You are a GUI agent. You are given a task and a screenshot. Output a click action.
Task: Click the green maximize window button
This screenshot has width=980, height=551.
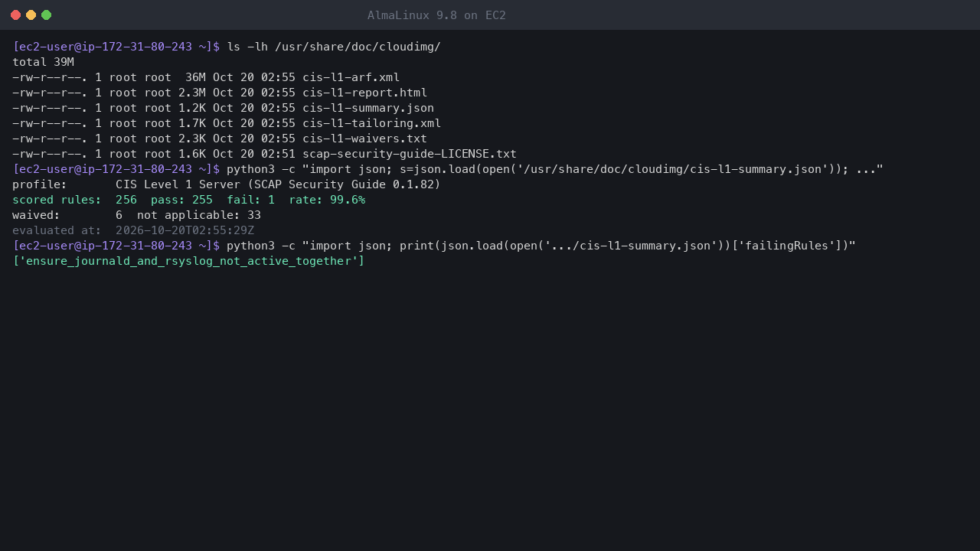[x=46, y=15]
